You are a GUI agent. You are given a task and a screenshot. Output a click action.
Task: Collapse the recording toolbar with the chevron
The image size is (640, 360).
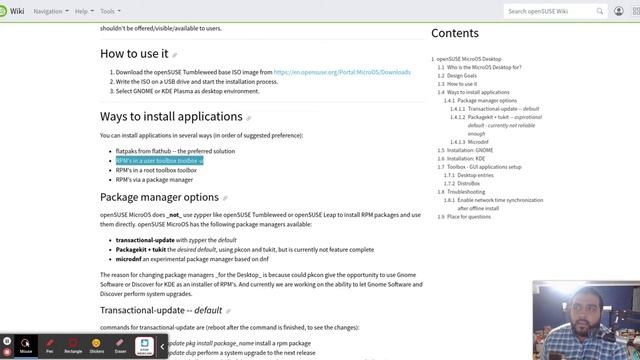tap(162, 347)
